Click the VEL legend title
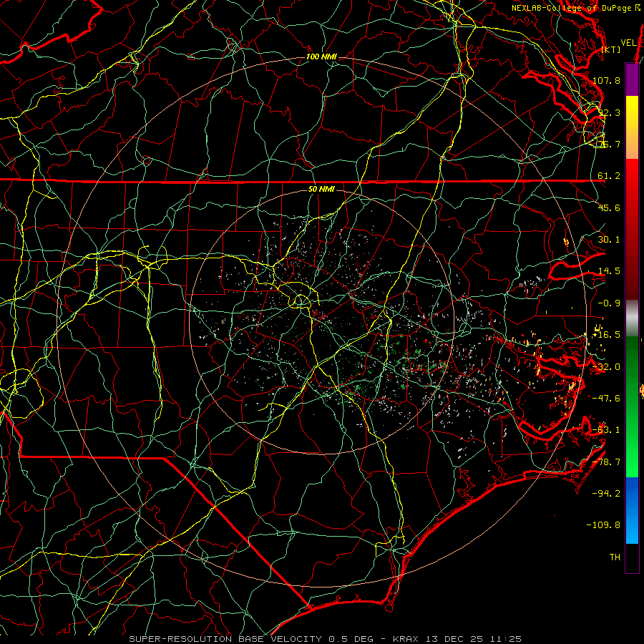The height and width of the screenshot is (644, 644). pyautogui.click(x=628, y=42)
